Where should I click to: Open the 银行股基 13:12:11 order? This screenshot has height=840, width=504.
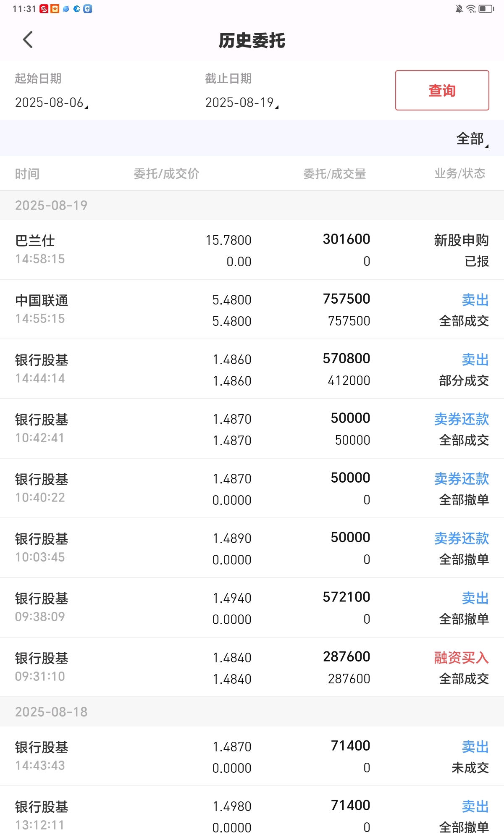click(x=252, y=814)
